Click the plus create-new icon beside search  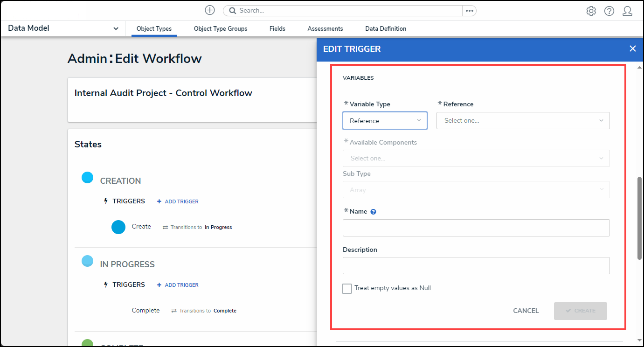tap(210, 10)
